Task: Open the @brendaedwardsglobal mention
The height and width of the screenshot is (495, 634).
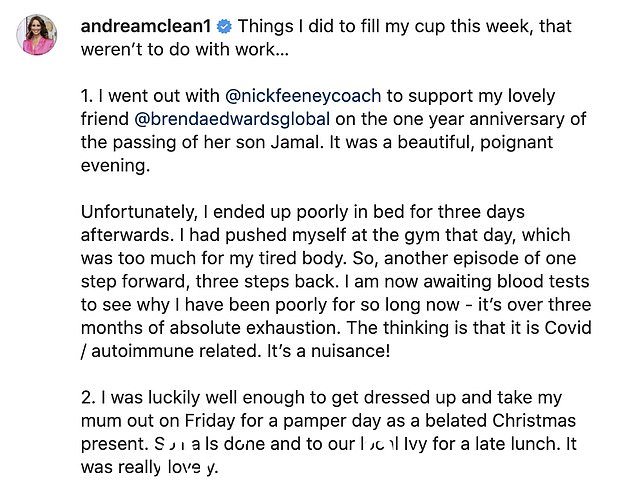Action: pyautogui.click(x=232, y=119)
